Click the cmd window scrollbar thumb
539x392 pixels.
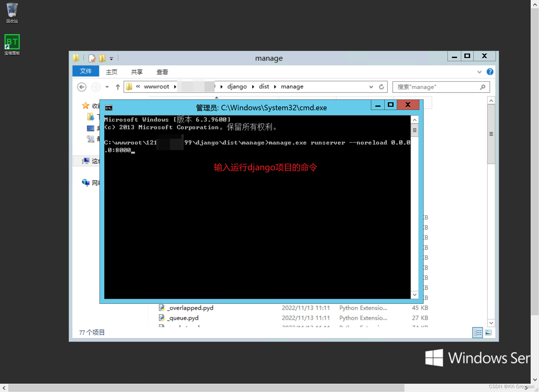click(x=415, y=130)
